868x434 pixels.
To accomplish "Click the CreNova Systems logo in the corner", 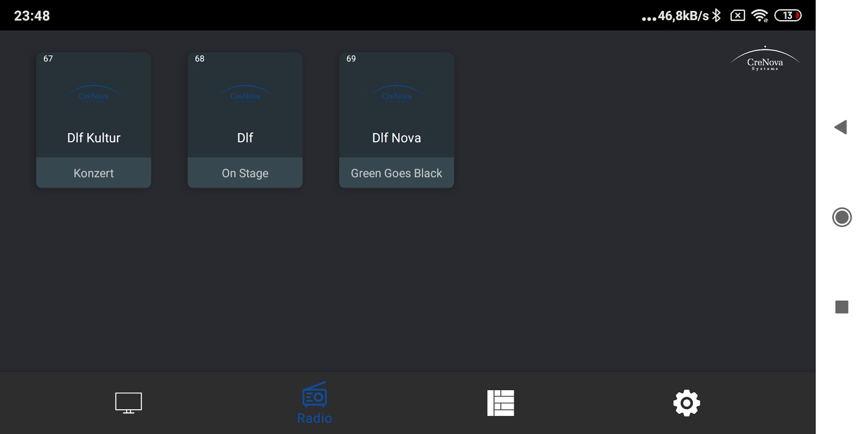I will tap(765, 59).
